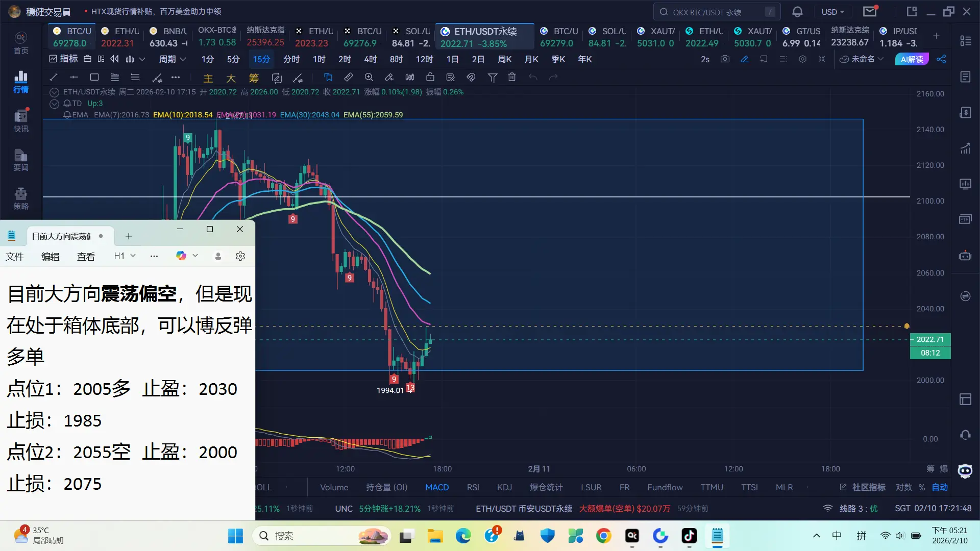Open the 编辑 menu in Notepad
The width and height of the screenshot is (980, 551).
50,256
